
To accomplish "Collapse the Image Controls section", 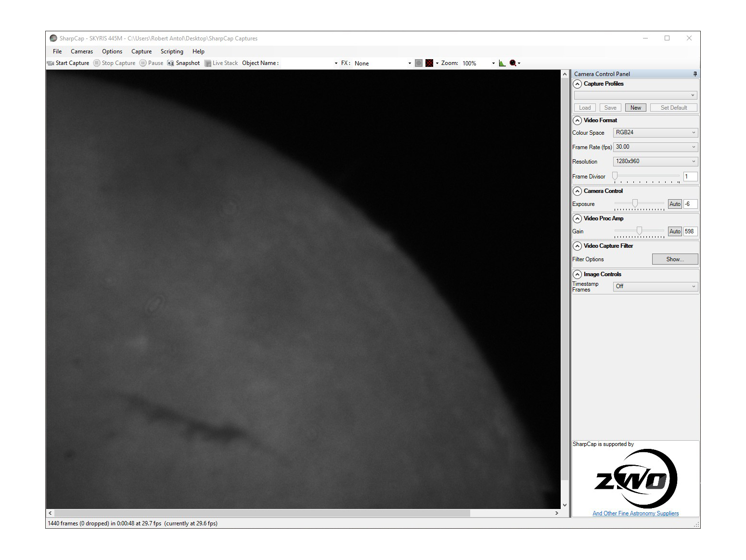I will (578, 274).
